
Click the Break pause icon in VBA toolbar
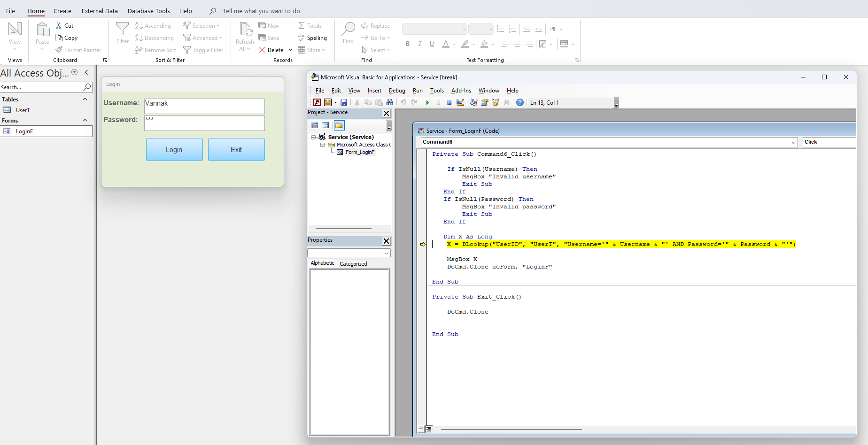[438, 102]
